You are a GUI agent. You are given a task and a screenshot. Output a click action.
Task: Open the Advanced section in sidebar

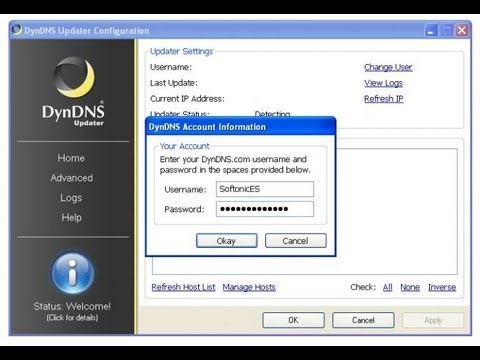(71, 178)
